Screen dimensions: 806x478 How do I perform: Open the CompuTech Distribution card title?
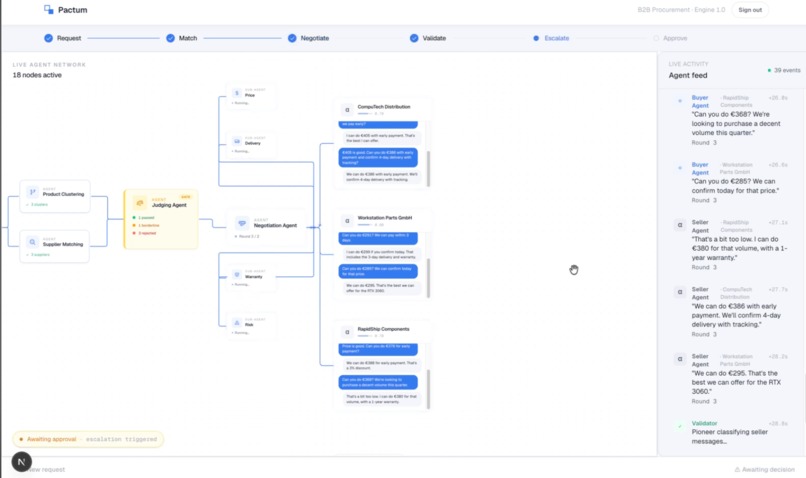click(x=383, y=107)
